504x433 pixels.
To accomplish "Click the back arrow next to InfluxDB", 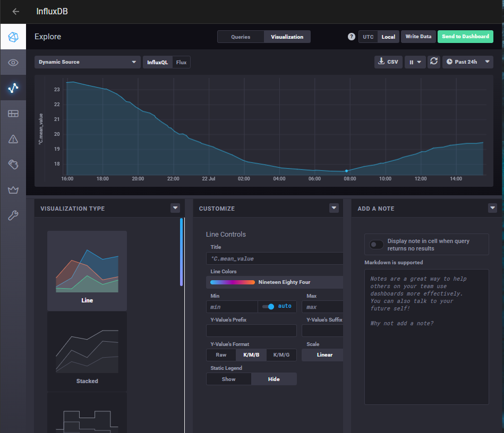I will 16,12.
